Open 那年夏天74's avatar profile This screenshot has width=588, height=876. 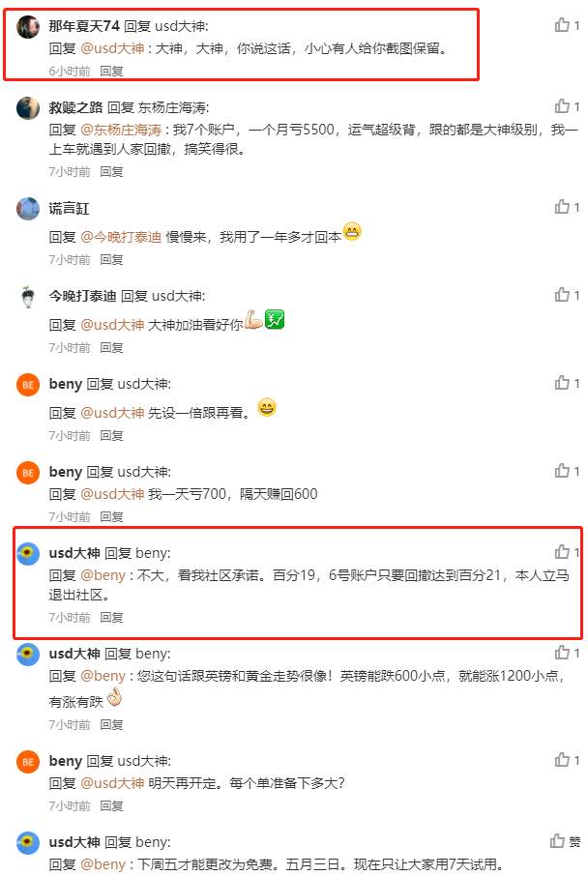pos(28,26)
